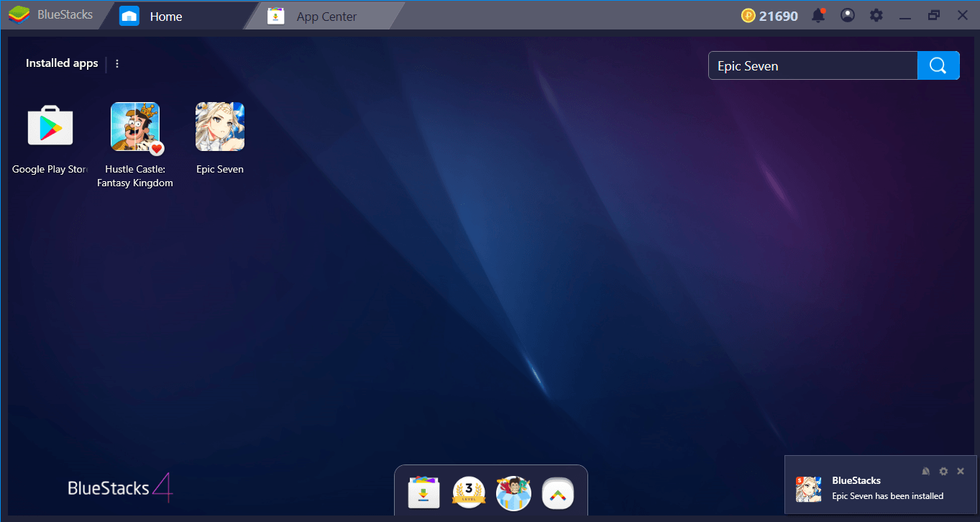
Task: Launch Hustle Castle: Fantasy Kingdom
Action: [135, 127]
